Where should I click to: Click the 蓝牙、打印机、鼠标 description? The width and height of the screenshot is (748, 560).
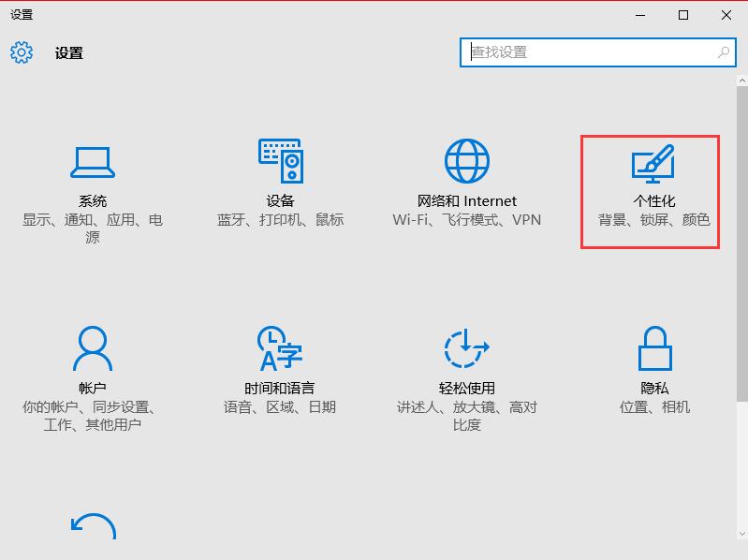(281, 219)
